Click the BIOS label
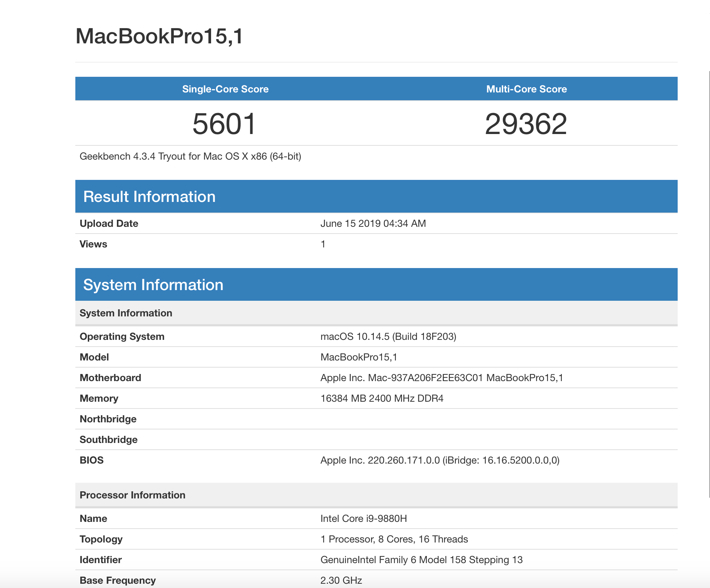Image resolution: width=710 pixels, height=588 pixels. coord(92,460)
